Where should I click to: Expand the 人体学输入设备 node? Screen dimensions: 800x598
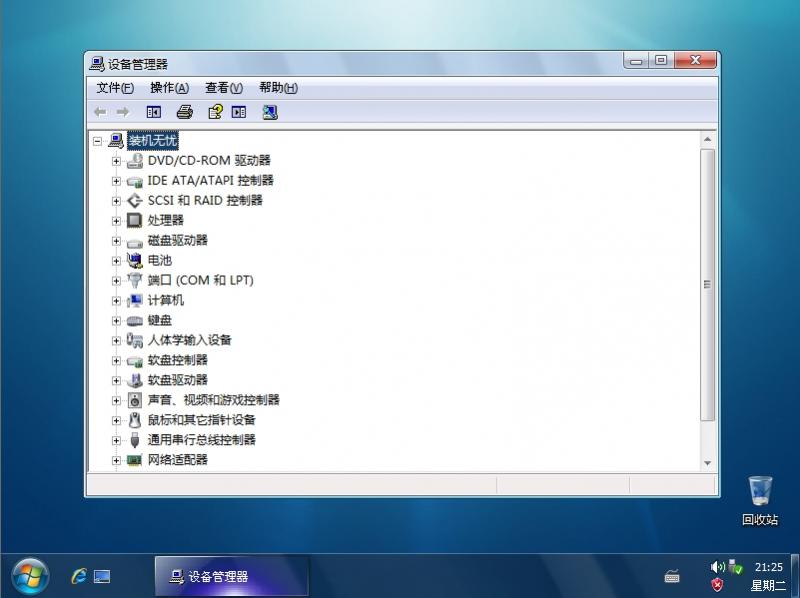[x=116, y=340]
